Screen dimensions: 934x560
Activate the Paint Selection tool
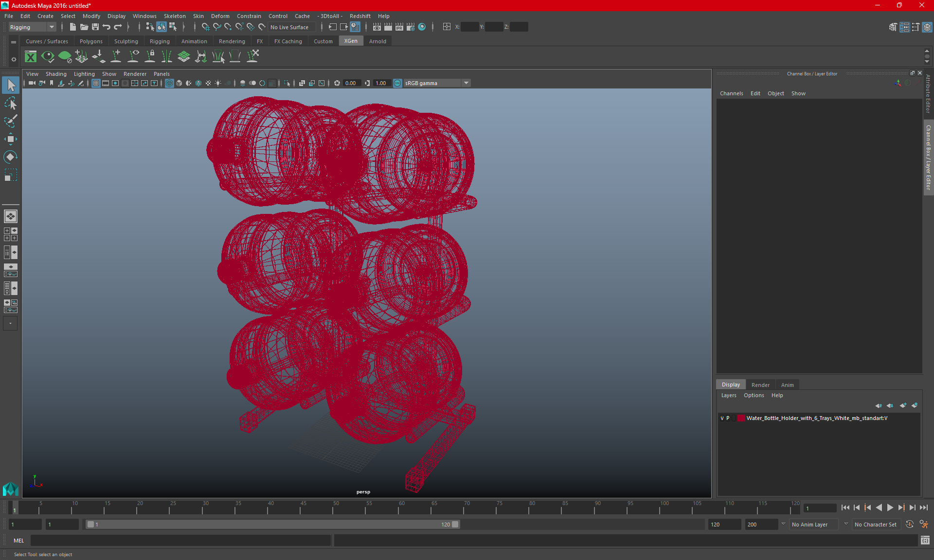10,121
